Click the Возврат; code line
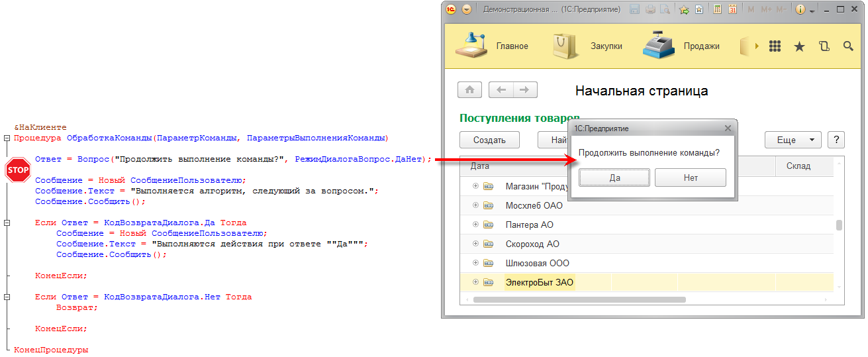Screen dimensions: 868x357 77,307
